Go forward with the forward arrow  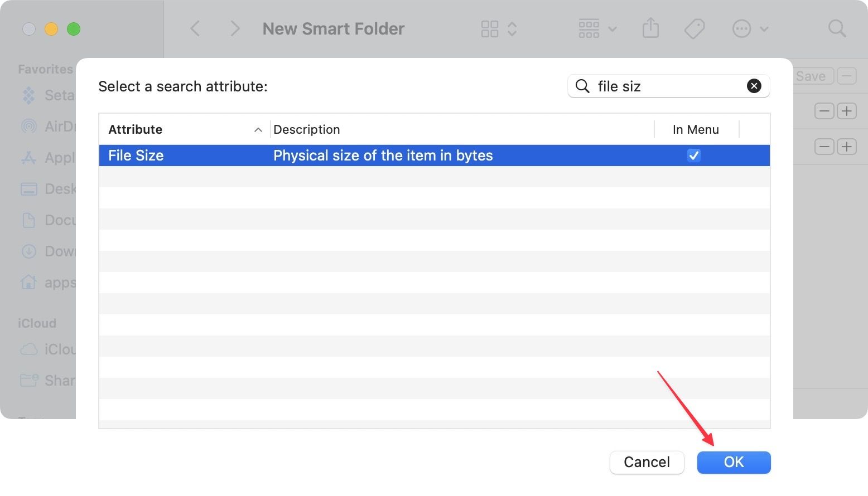[x=235, y=28]
